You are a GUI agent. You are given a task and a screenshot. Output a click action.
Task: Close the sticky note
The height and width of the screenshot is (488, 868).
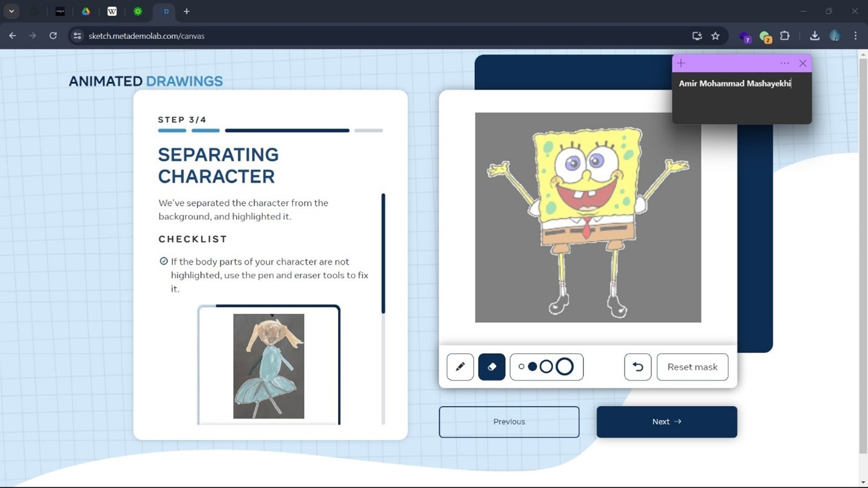click(x=802, y=63)
